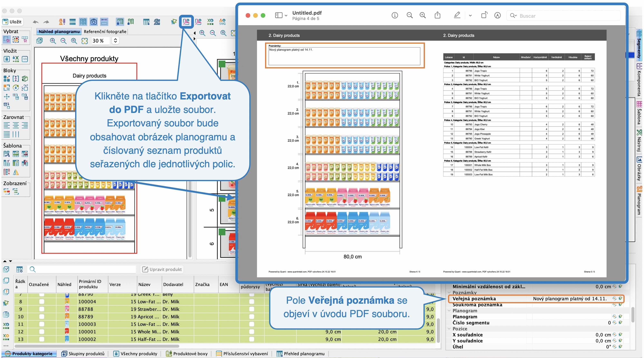Click zoom out in PDF window toolbar

410,16
